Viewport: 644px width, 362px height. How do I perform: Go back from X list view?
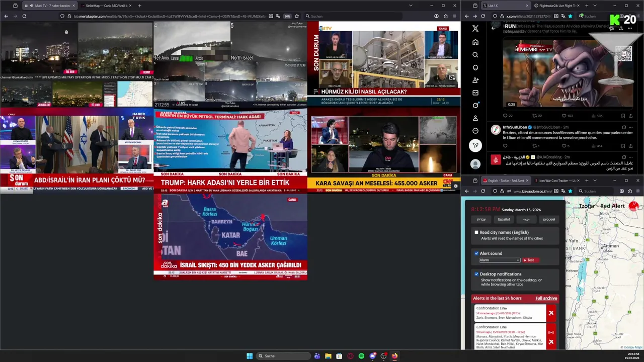pyautogui.click(x=493, y=28)
